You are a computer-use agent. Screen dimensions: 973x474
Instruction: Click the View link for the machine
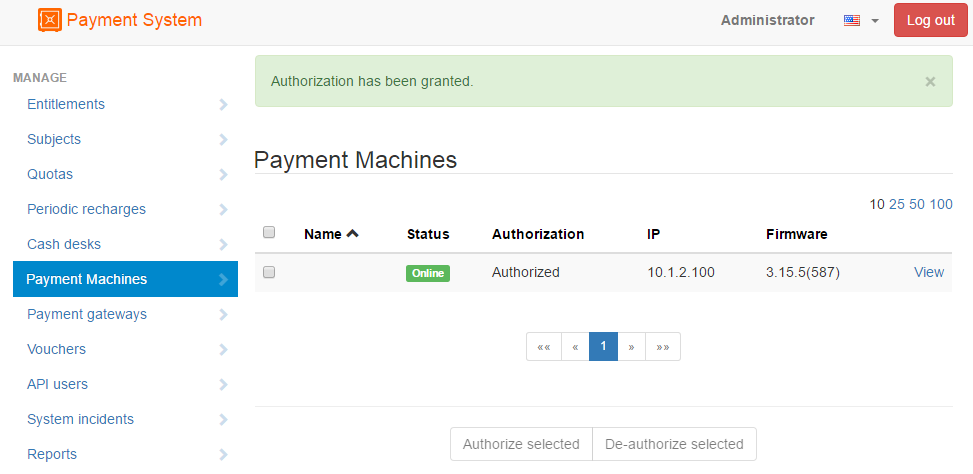point(929,272)
